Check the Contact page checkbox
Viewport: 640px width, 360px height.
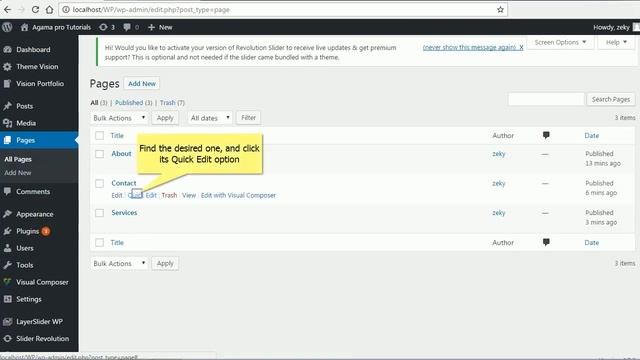tap(100, 183)
